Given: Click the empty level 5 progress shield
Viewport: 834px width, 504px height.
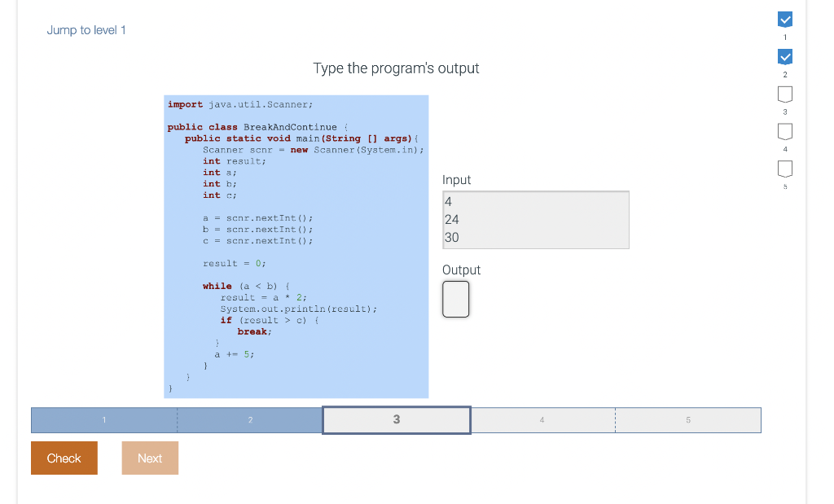Looking at the screenshot, I should 784,169.
